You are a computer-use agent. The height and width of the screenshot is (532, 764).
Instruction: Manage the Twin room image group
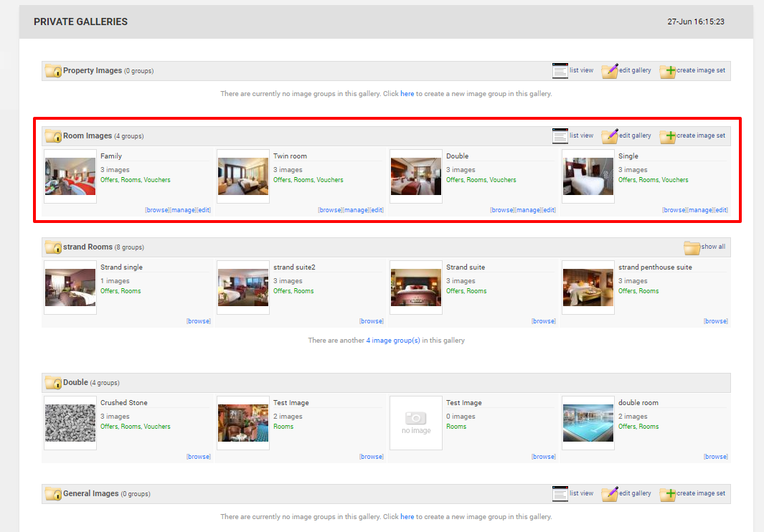357,210
